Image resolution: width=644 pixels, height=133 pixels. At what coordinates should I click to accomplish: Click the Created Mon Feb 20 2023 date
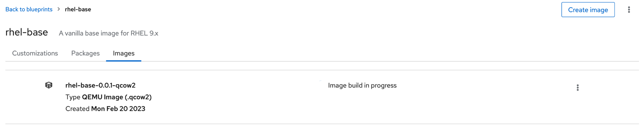point(105,108)
